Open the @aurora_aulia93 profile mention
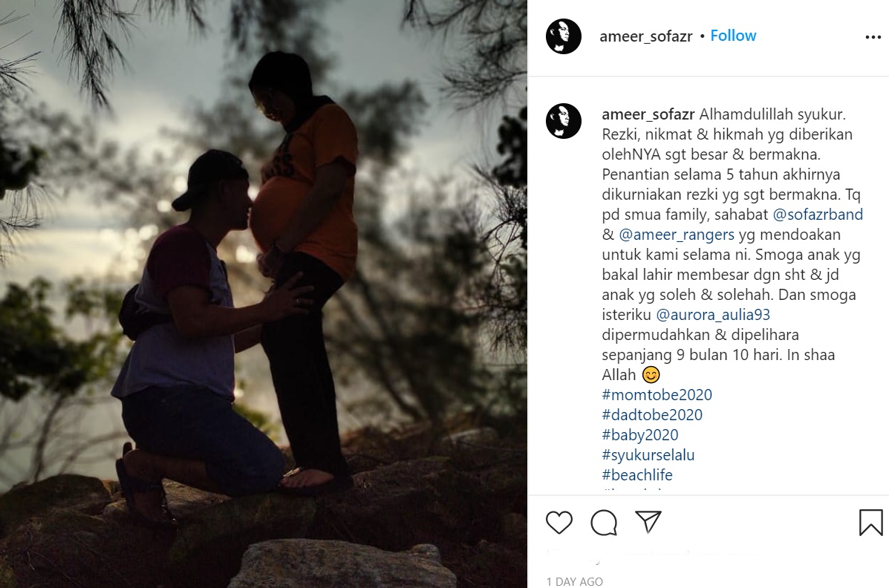 click(x=713, y=315)
